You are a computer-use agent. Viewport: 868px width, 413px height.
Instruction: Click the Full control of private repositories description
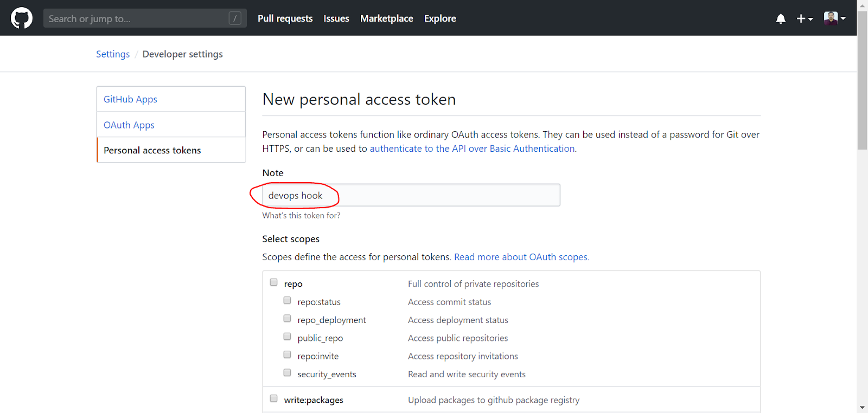tap(474, 284)
